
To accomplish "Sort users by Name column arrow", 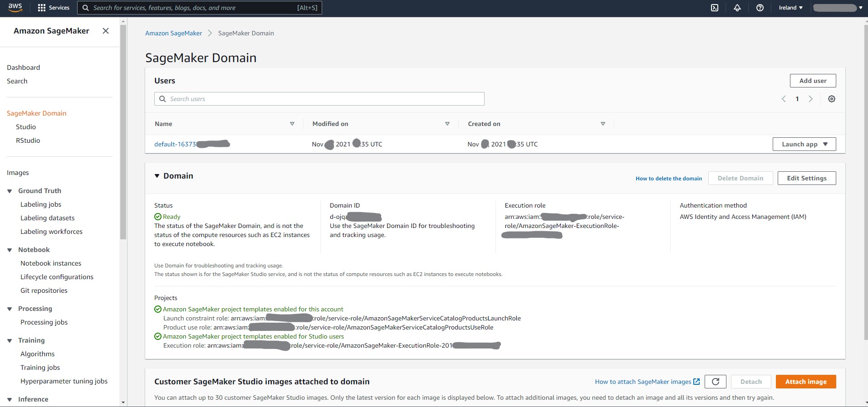I will 292,124.
